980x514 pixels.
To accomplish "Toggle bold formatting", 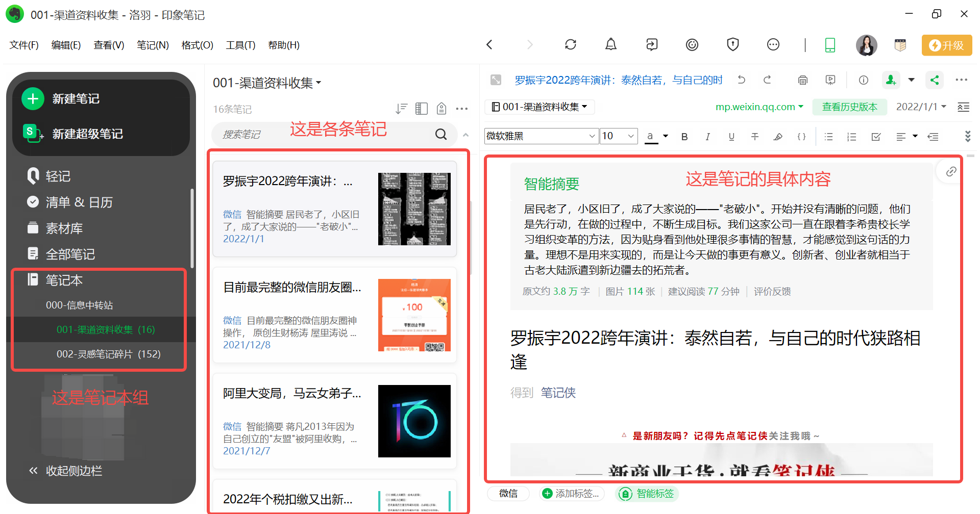I will pyautogui.click(x=684, y=137).
